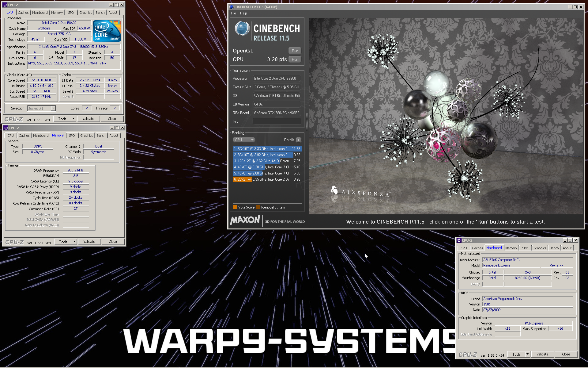Open the Details arrow button in Ranking
Screen dimensions: 588x368
(299, 140)
